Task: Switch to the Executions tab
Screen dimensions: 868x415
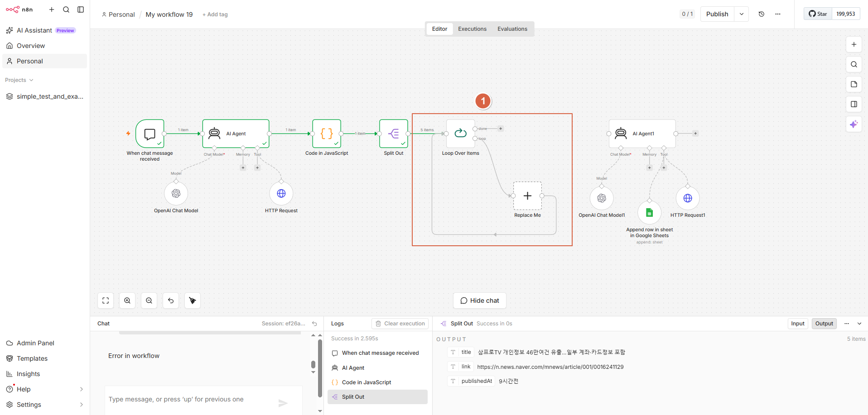Action: (472, 29)
